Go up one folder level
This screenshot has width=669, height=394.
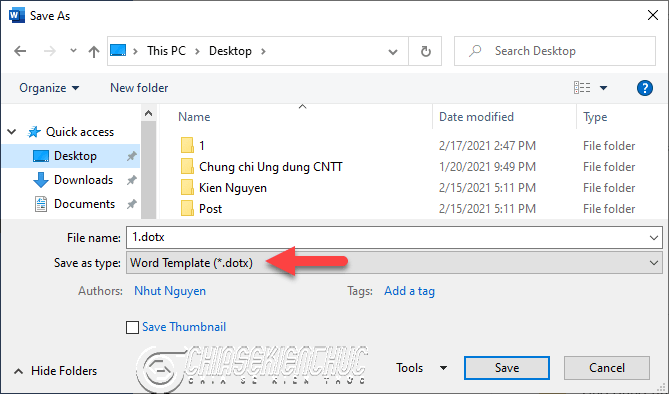point(94,52)
